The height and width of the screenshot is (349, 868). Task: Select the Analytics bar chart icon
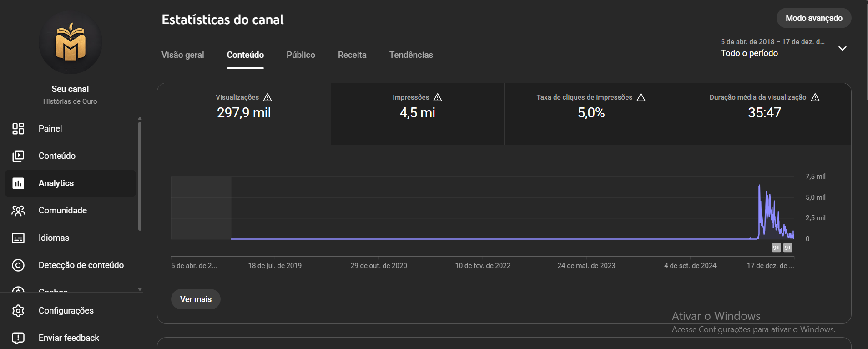(18, 183)
